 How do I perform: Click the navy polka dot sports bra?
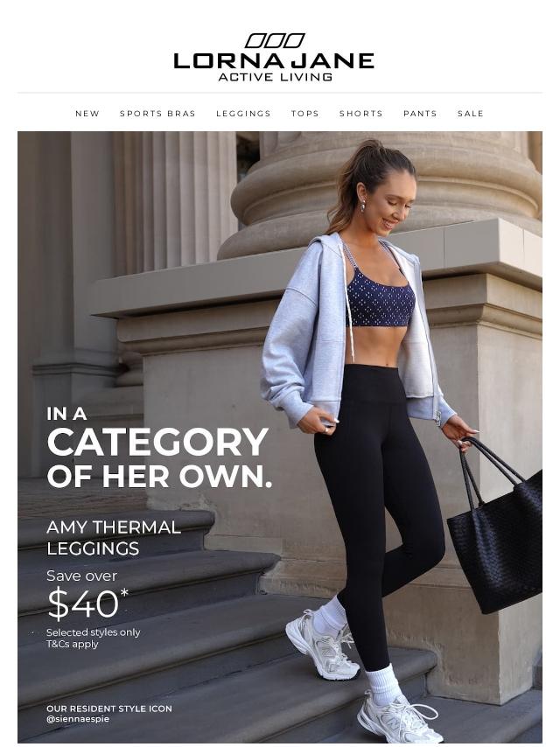tap(380, 297)
